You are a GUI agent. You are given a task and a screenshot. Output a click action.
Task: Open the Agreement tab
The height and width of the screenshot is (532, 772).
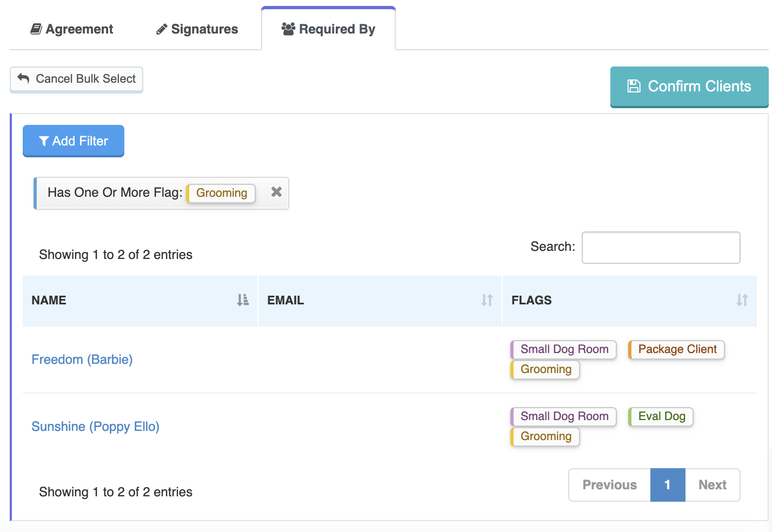[x=71, y=29]
